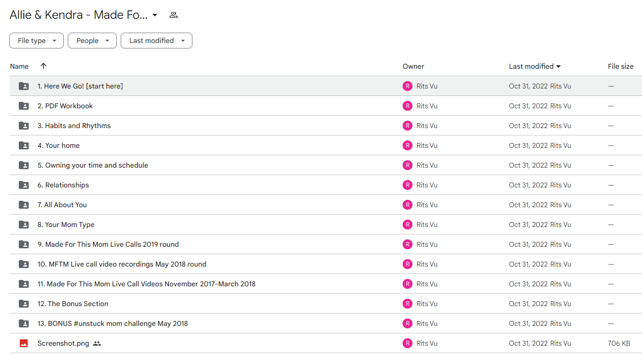The width and height of the screenshot is (642, 364).
Task: Click owner avatar in Screenshot.png row
Action: 408,343
